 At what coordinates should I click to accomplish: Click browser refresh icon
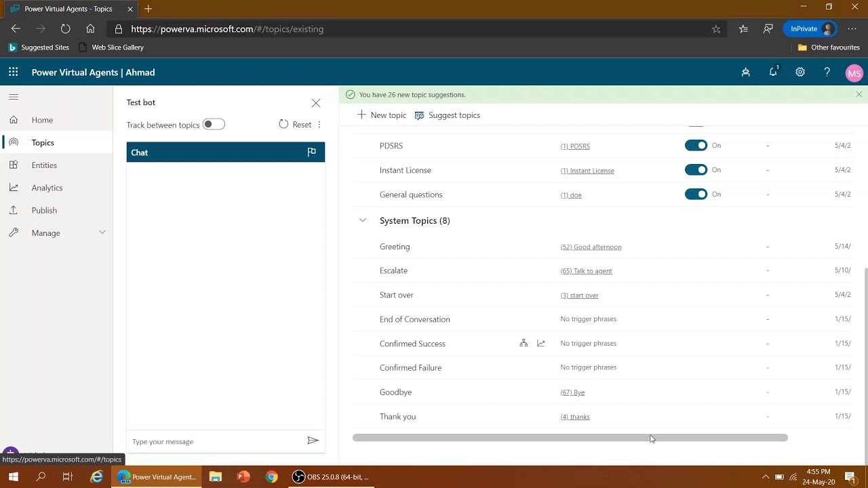click(65, 28)
